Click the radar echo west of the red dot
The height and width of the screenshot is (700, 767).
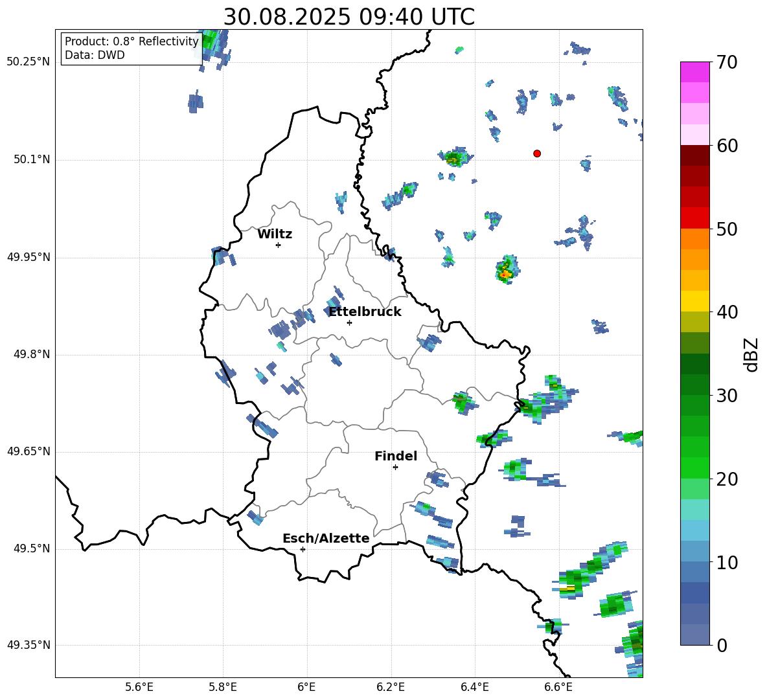(x=453, y=157)
